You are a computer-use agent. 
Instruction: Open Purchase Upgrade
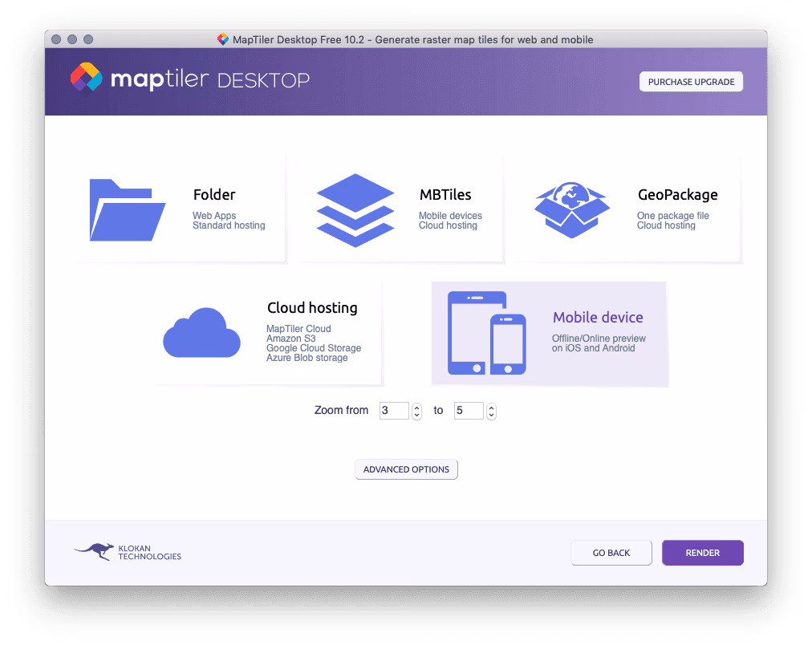691,82
